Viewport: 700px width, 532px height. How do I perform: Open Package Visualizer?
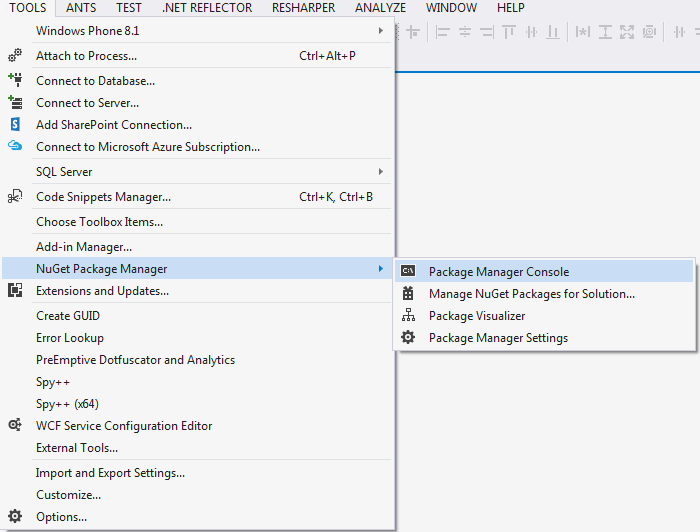pos(544,316)
